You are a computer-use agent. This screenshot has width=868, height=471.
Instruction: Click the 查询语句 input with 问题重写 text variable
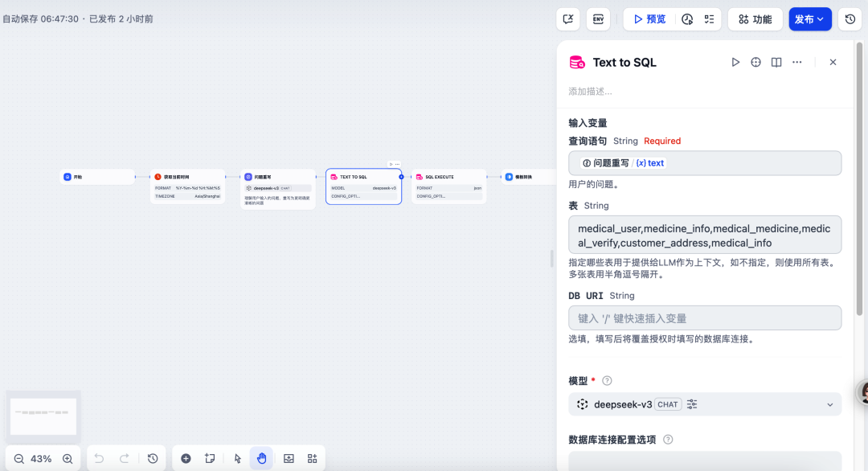pyautogui.click(x=705, y=163)
